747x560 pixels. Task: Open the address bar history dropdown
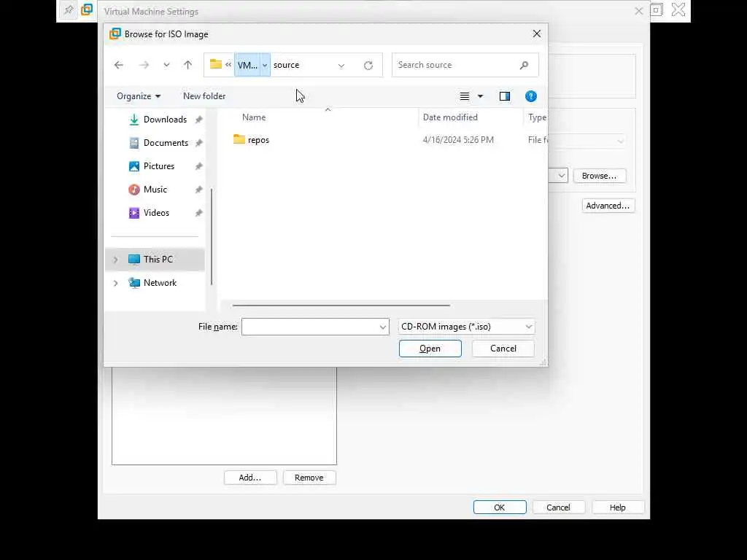341,66
